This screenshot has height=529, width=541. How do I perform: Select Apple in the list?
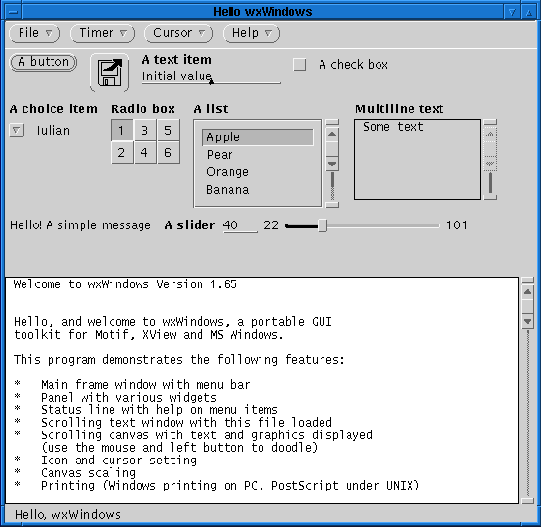pos(258,137)
